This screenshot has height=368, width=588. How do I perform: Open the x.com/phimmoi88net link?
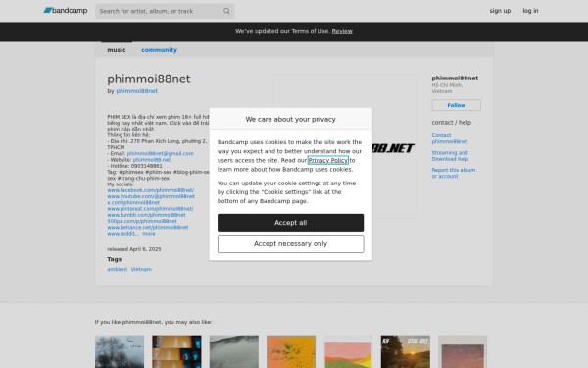(x=133, y=203)
